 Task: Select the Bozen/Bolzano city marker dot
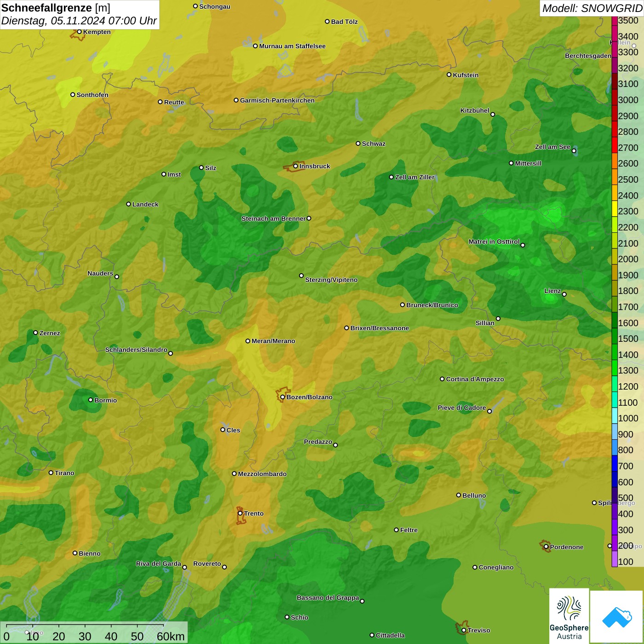tap(282, 397)
